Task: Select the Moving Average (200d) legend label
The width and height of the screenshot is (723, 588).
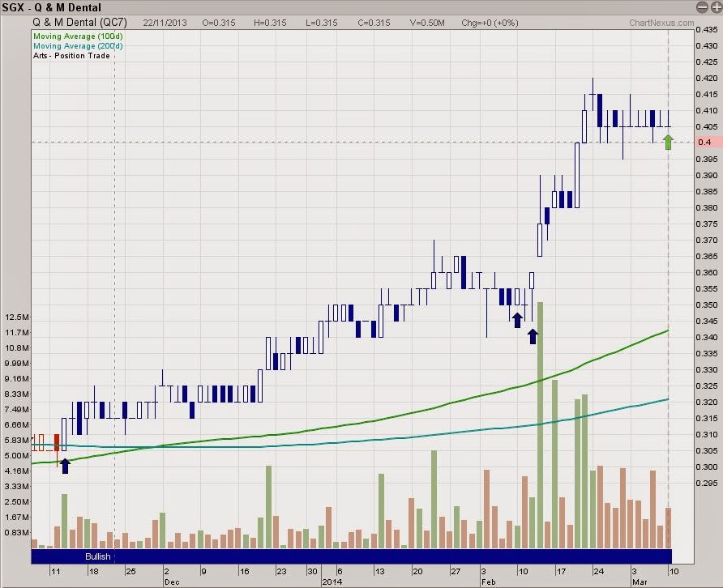Action: [78, 45]
